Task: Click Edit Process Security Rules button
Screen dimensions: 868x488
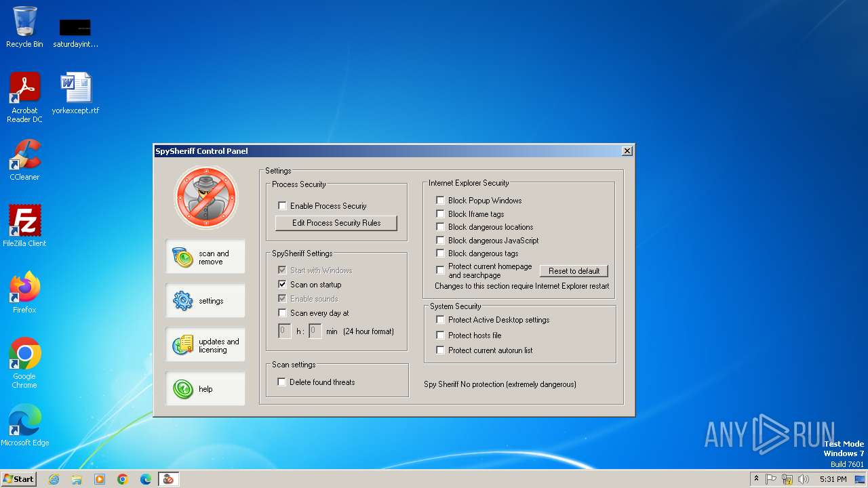Action: pyautogui.click(x=336, y=223)
